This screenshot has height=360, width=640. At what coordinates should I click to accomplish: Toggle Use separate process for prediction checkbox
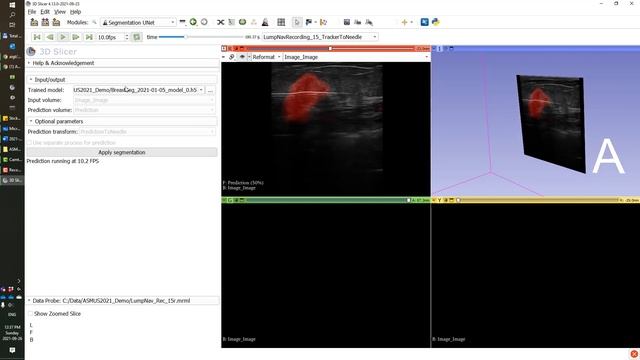(29, 143)
